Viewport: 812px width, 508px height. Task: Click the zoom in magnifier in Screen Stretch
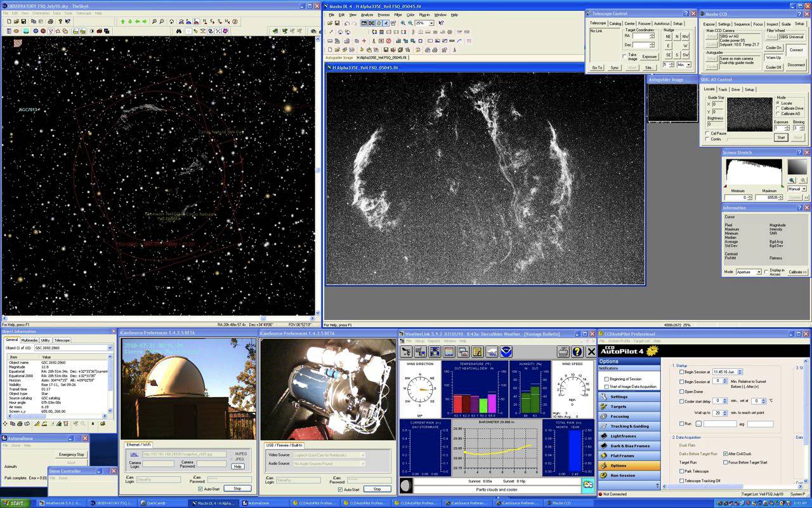pos(792,180)
